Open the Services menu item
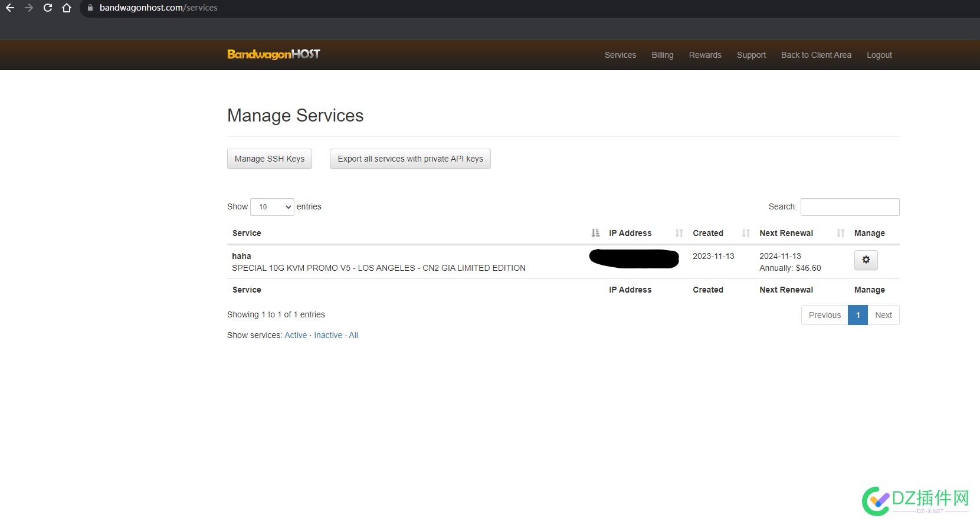 click(620, 55)
